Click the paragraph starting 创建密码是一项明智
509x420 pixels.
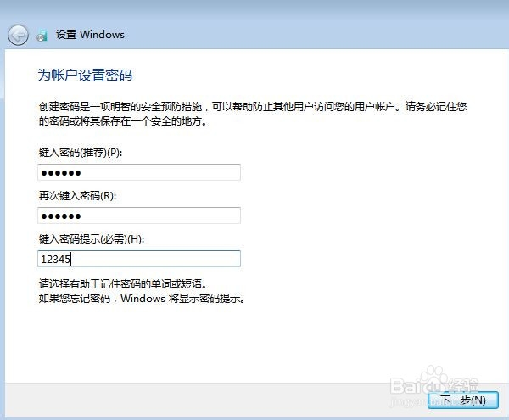tap(253, 114)
